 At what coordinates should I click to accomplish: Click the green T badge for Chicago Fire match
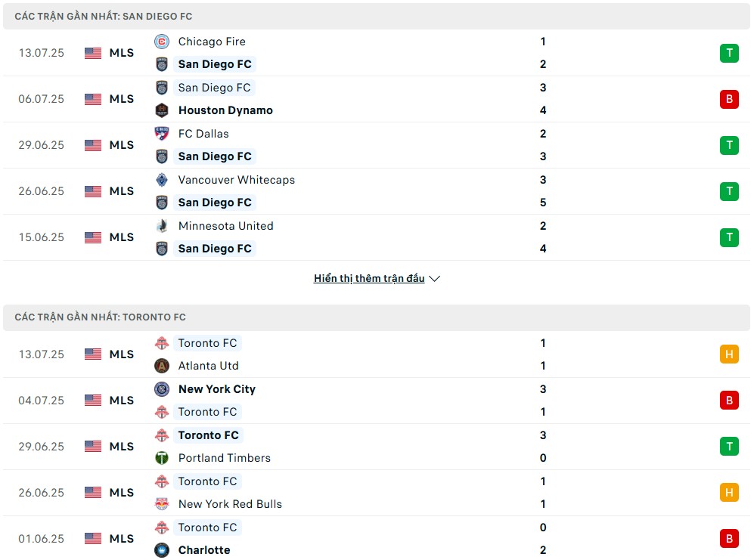(729, 53)
